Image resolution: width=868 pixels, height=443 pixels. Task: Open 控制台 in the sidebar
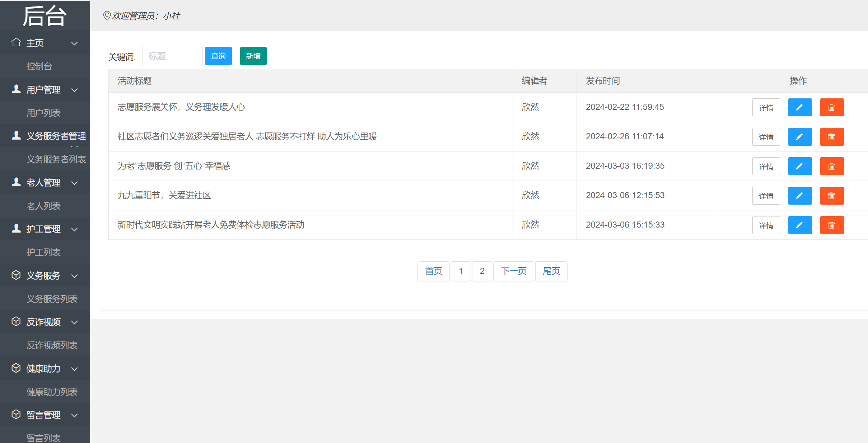click(x=39, y=66)
